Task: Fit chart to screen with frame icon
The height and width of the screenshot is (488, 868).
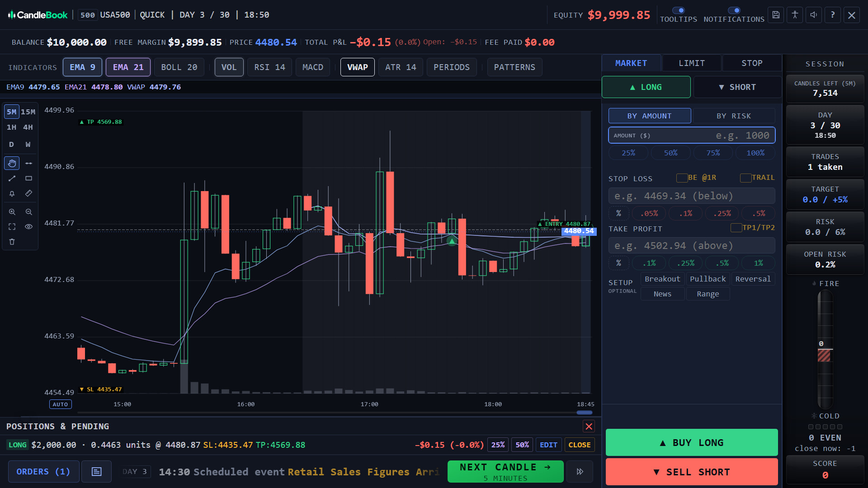Action: (12, 227)
